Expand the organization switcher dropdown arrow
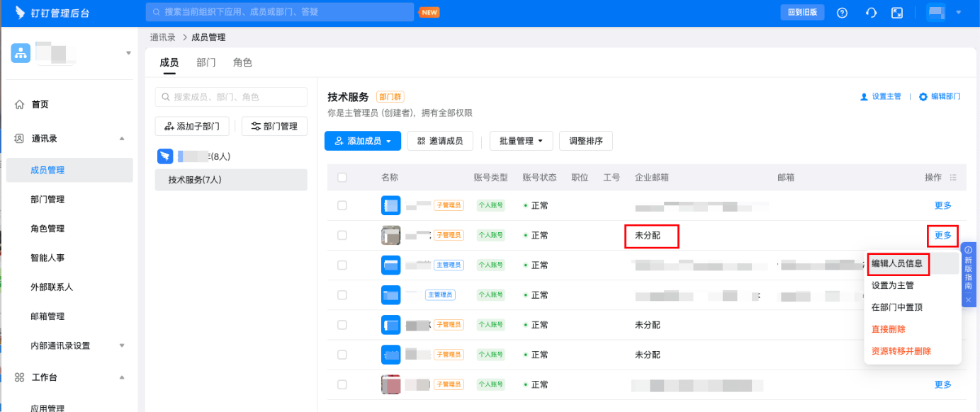This screenshot has height=412, width=980. pos(128,53)
